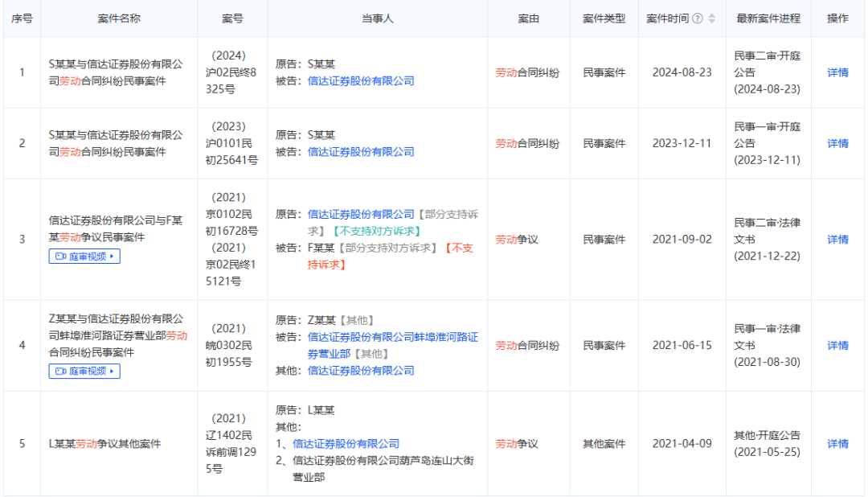Click the 最新案件进程 column header
Image resolution: width=868 pixels, height=497 pixels.
click(768, 18)
